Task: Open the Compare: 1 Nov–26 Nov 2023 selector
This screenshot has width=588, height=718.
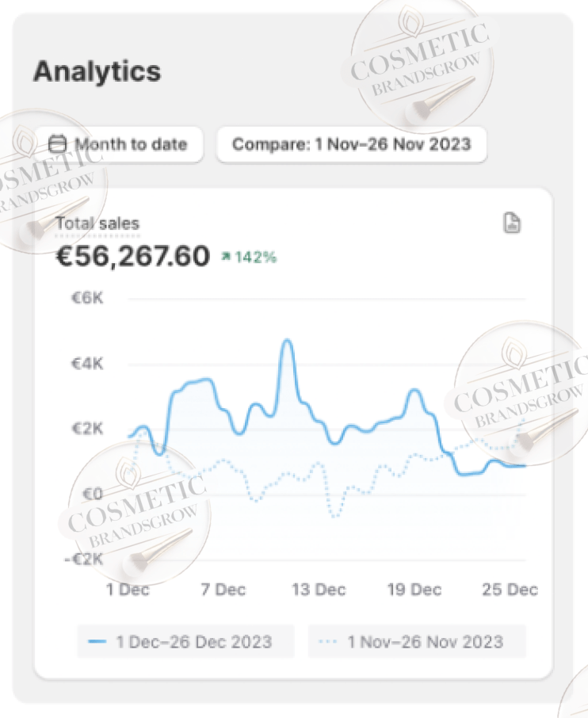Action: point(351,144)
